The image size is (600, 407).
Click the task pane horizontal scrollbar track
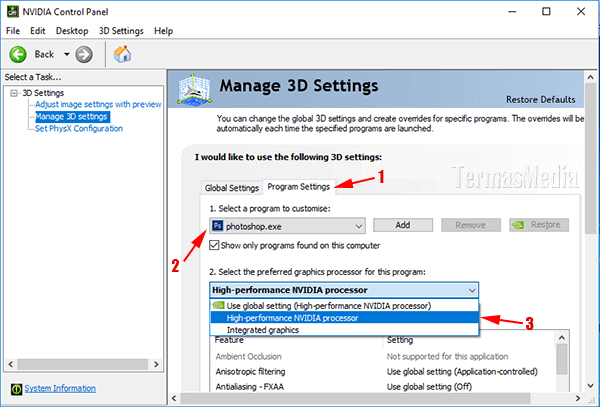click(x=83, y=364)
